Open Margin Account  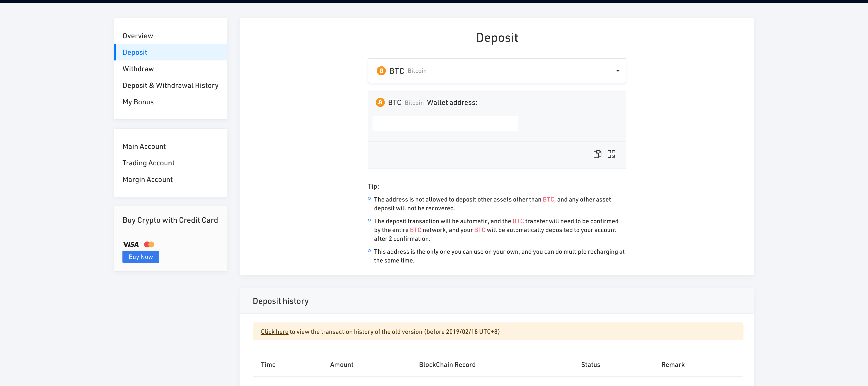pyautogui.click(x=147, y=179)
